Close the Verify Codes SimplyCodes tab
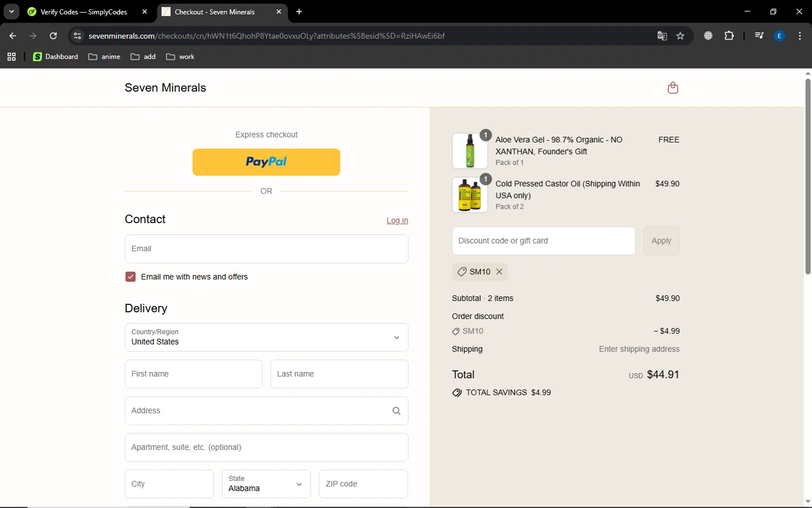Screen dimensions: 812x508 tap(145, 11)
